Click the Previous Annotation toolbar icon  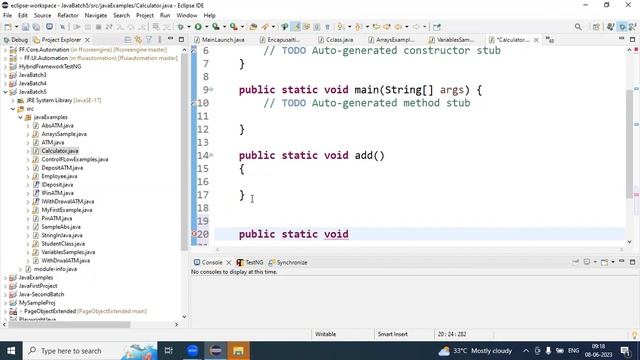358,27
